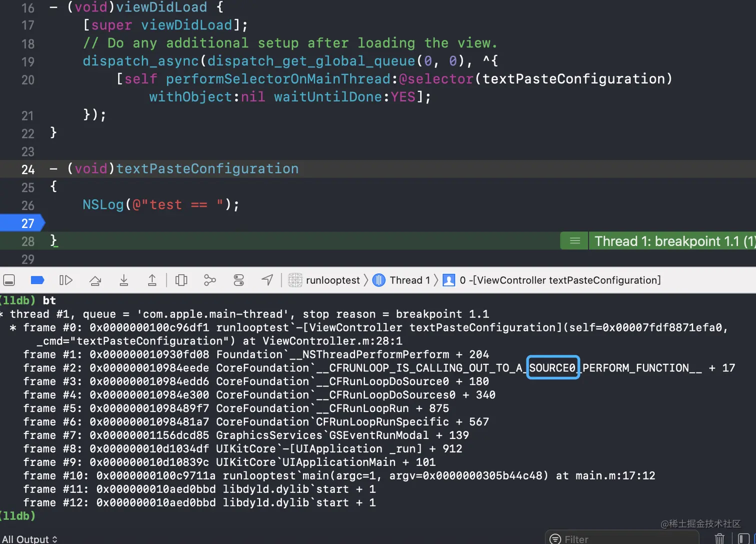This screenshot has height=544, width=756.
Task: Click the [super viewDidLoad] code line
Action: tap(165, 25)
